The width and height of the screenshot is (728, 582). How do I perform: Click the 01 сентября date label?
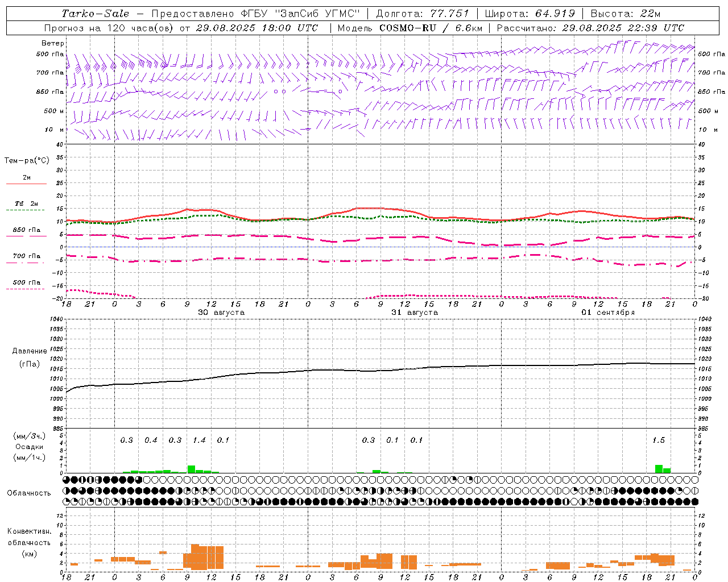[608, 313]
